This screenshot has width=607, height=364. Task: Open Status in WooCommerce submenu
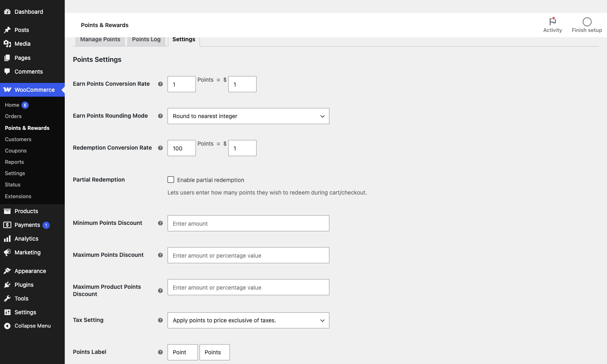click(13, 185)
